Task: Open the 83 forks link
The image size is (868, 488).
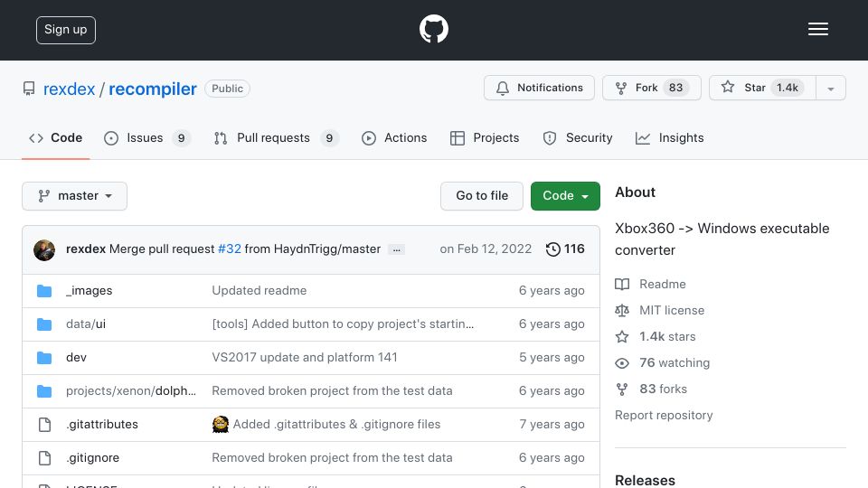Action: point(663,389)
